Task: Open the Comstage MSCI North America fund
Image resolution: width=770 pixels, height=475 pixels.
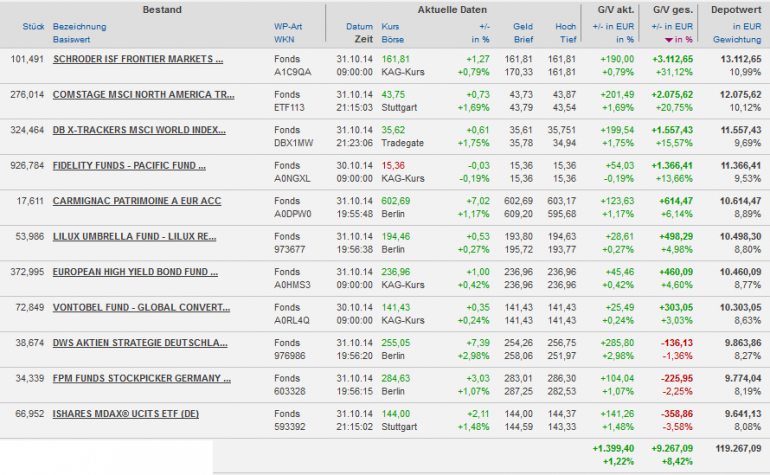Action: point(143,94)
